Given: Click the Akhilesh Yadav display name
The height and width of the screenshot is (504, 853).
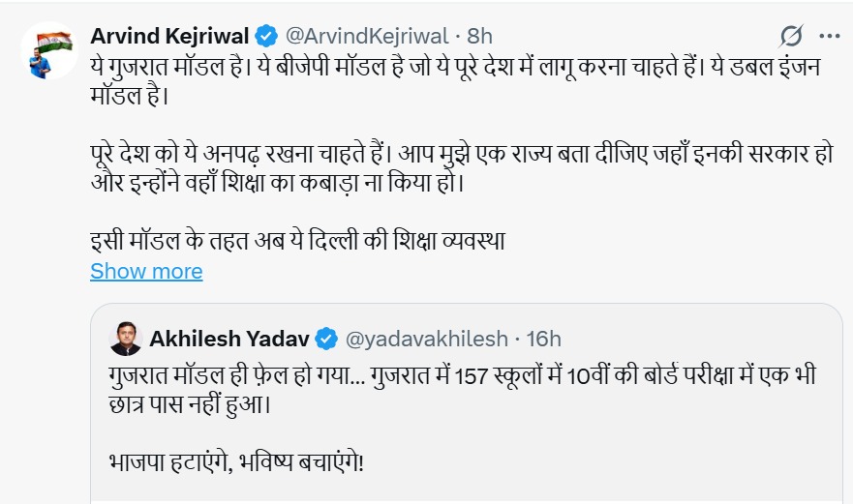Looking at the screenshot, I should [229, 339].
